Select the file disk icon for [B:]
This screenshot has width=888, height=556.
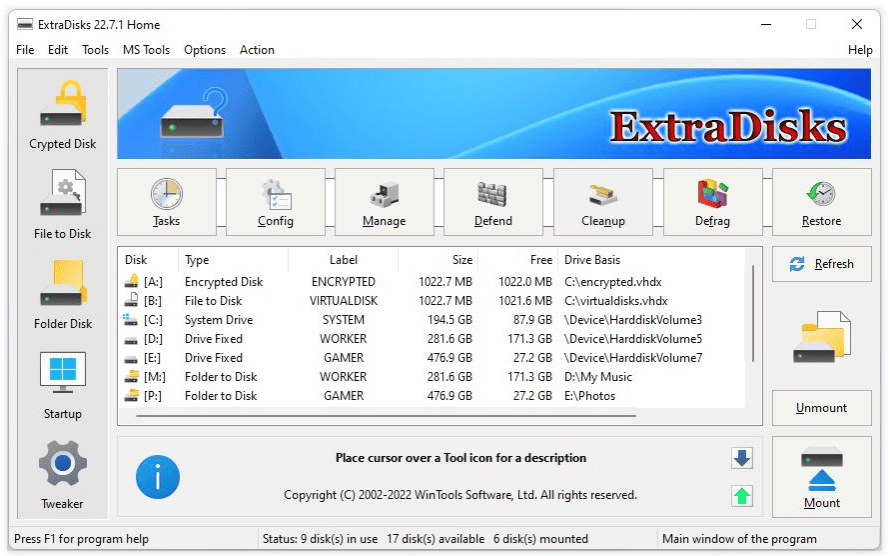click(x=131, y=300)
